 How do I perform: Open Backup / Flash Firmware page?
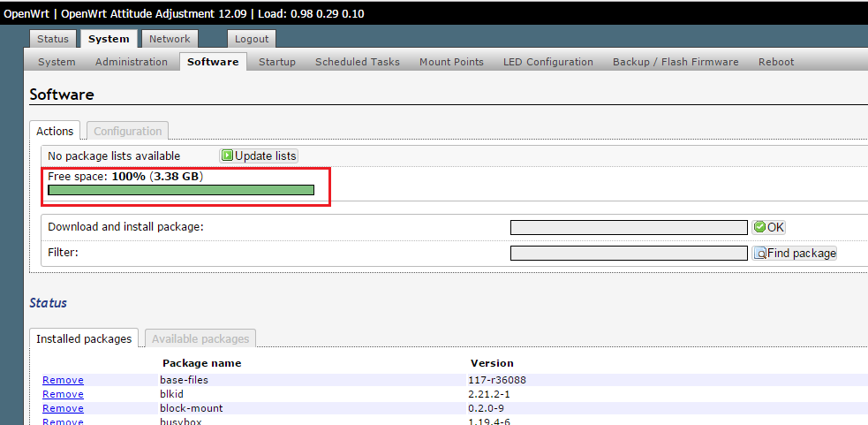[676, 62]
